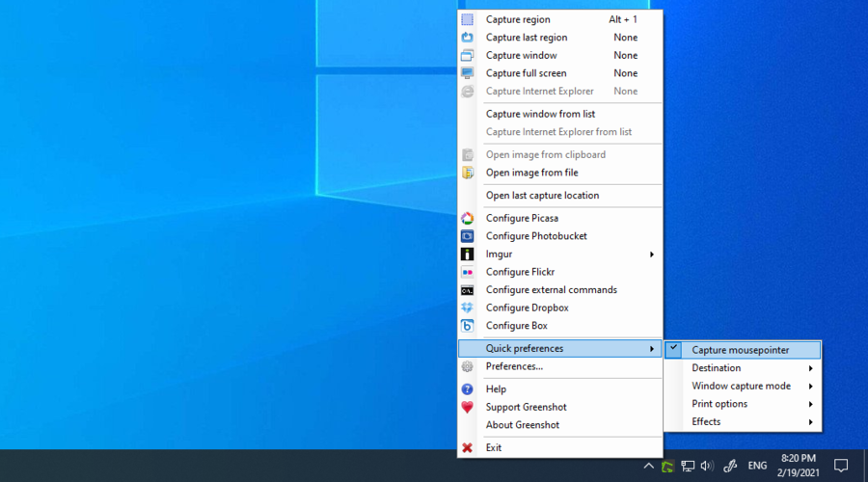
Task: Click the Greenshot tray icon in taskbar
Action: [667, 466]
